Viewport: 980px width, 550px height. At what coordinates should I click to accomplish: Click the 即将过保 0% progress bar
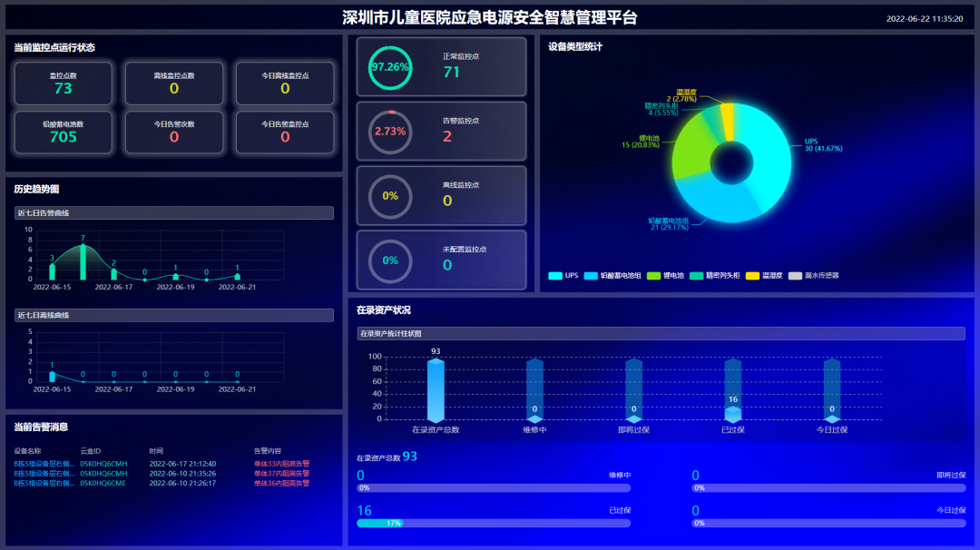click(x=828, y=488)
